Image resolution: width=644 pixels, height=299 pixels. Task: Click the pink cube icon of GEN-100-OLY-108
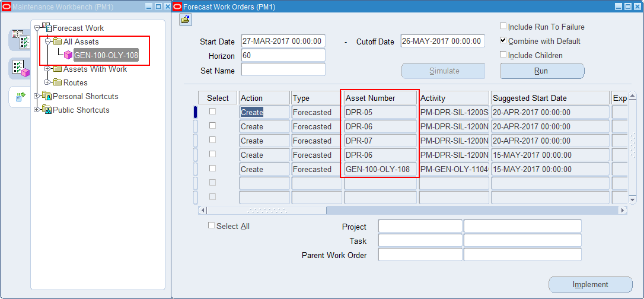point(68,55)
